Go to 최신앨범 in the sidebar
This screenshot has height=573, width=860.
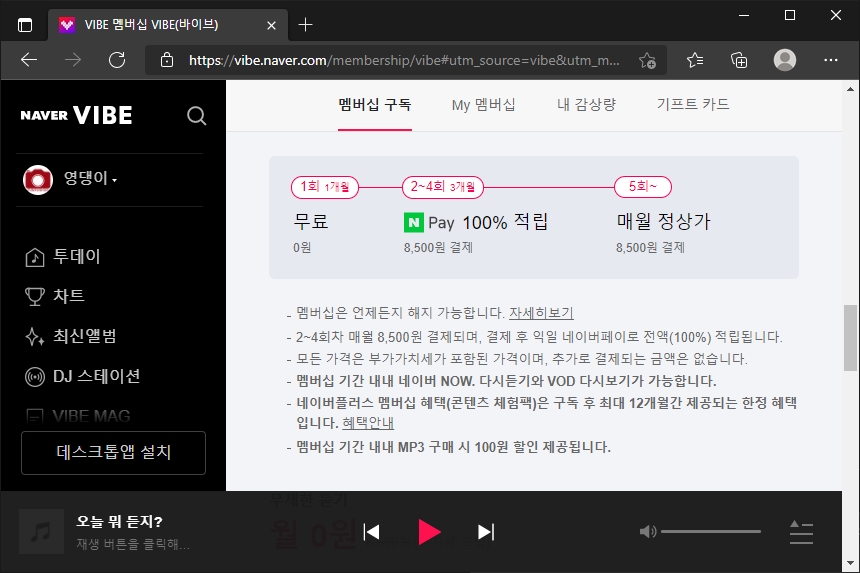[84, 336]
